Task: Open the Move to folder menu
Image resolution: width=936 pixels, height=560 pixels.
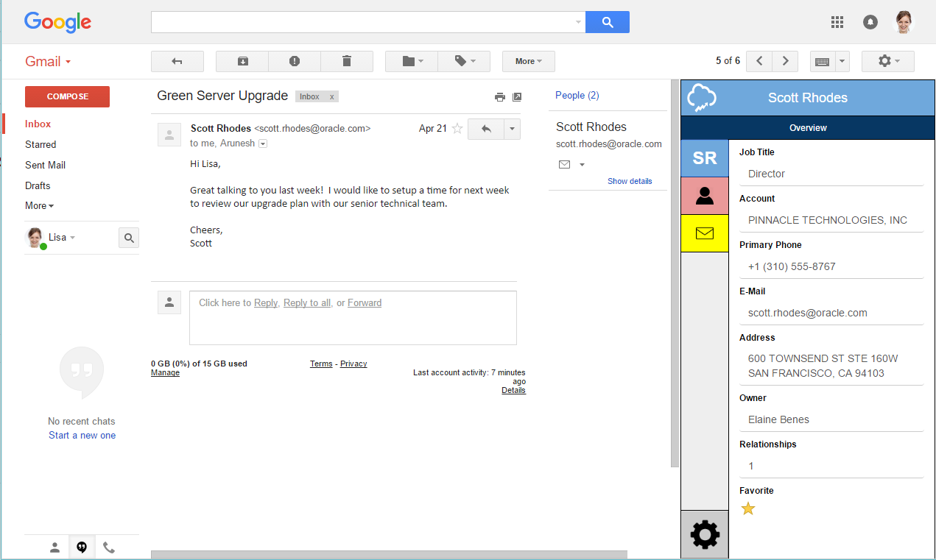Action: (412, 61)
